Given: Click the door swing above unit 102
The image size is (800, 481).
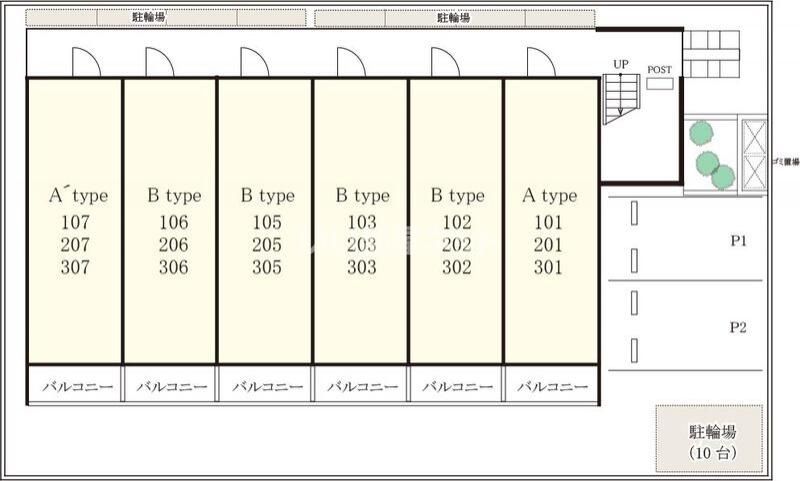Looking at the screenshot, I should tap(445, 62).
